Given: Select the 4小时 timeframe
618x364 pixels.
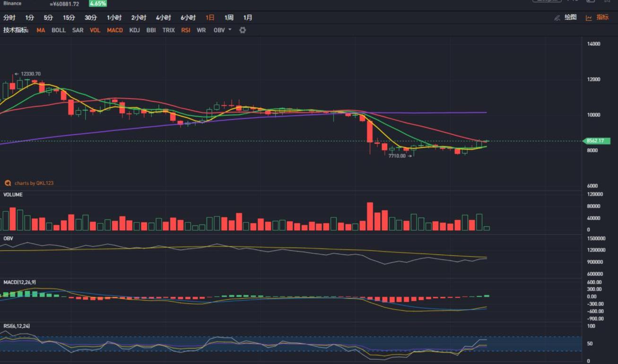Looking at the screenshot, I should (164, 18).
